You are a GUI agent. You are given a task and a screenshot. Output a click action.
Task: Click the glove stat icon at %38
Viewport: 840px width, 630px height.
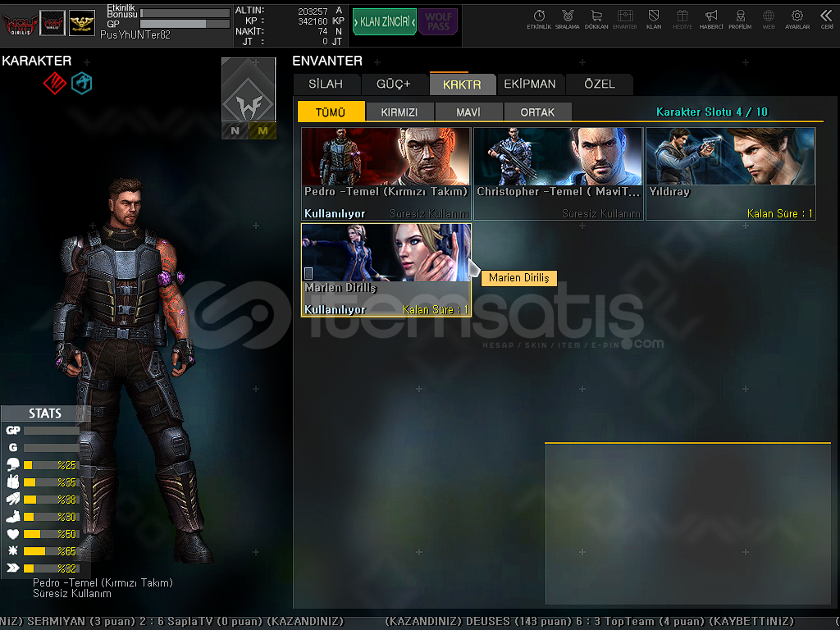[13, 499]
